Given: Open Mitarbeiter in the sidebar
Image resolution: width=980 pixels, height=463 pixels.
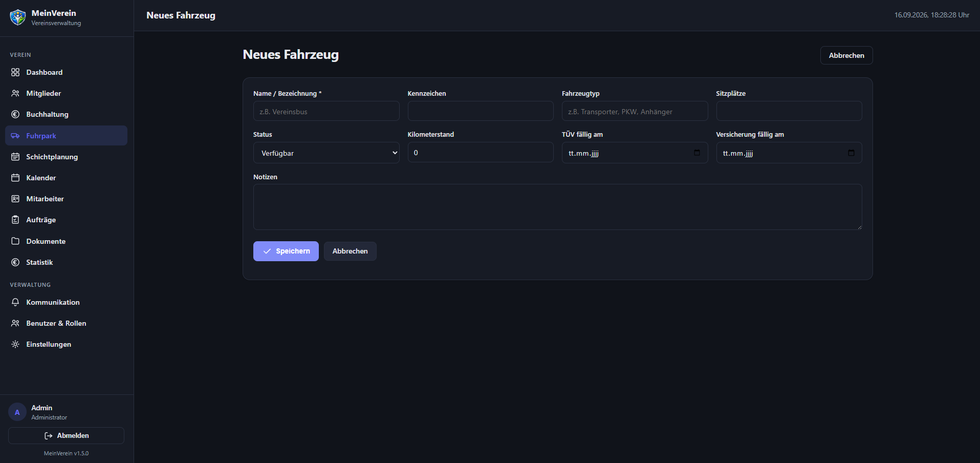Looking at the screenshot, I should [66, 199].
